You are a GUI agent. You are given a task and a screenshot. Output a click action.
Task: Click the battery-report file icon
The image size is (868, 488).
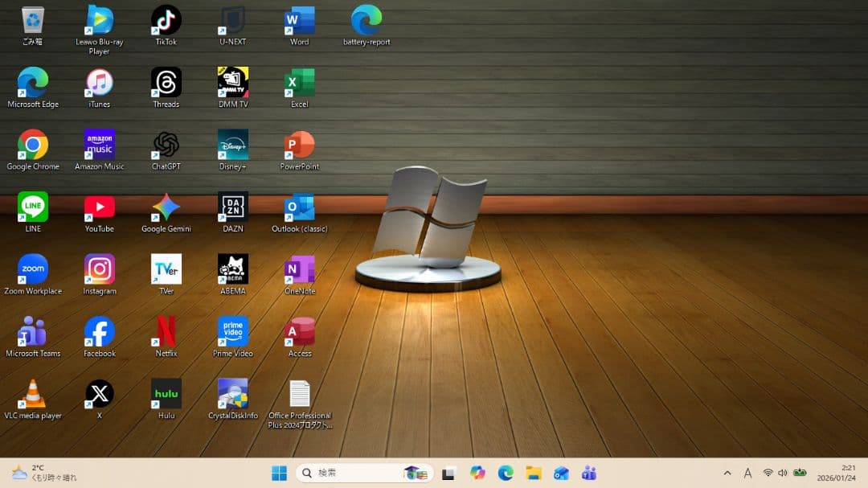coord(366,21)
